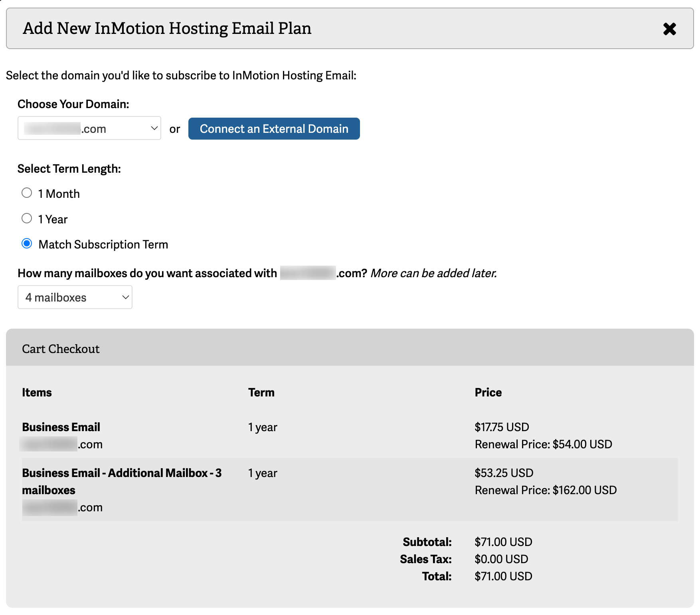Image resolution: width=700 pixels, height=615 pixels.
Task: Click the Term column header
Action: tap(261, 392)
